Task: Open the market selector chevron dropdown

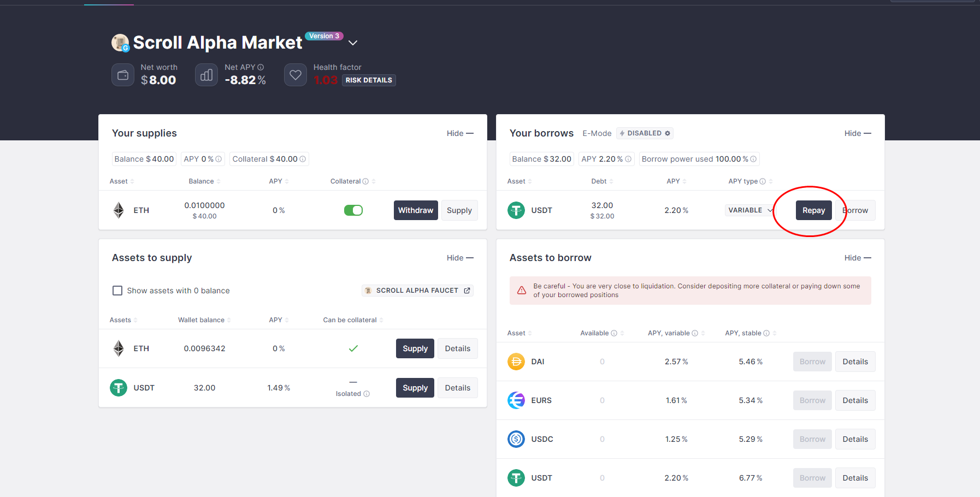Action: point(353,43)
